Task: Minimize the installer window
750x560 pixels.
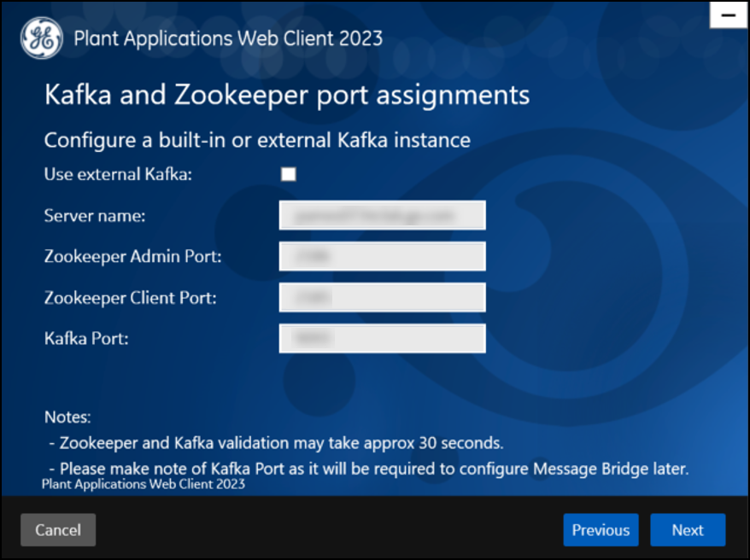Action: (x=729, y=15)
